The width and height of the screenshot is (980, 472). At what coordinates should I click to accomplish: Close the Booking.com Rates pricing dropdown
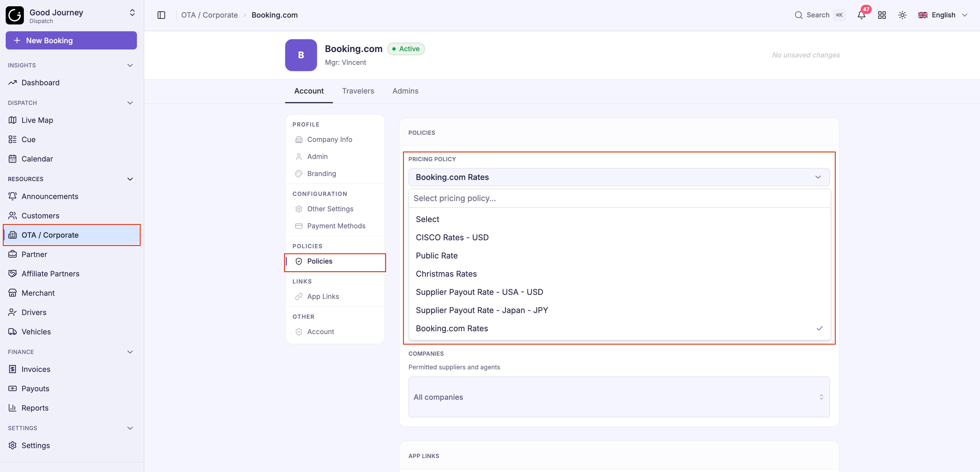tap(619, 177)
